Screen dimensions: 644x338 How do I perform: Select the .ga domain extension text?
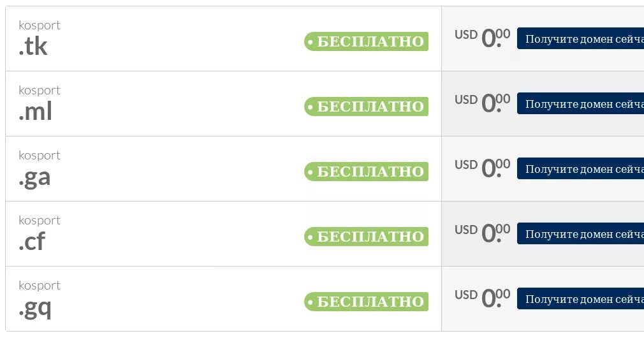(x=34, y=178)
